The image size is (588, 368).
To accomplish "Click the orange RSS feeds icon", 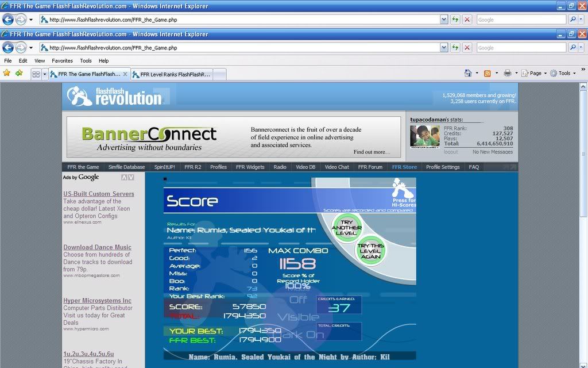I will pyautogui.click(x=488, y=73).
